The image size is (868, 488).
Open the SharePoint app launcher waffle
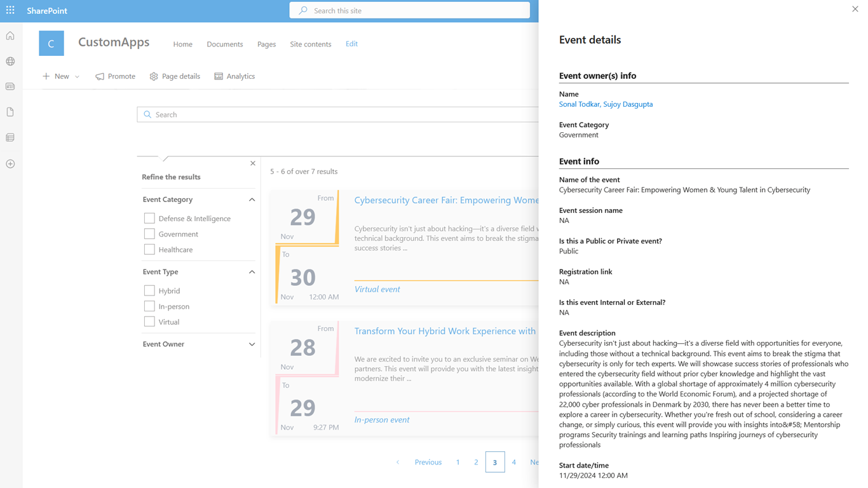[10, 10]
